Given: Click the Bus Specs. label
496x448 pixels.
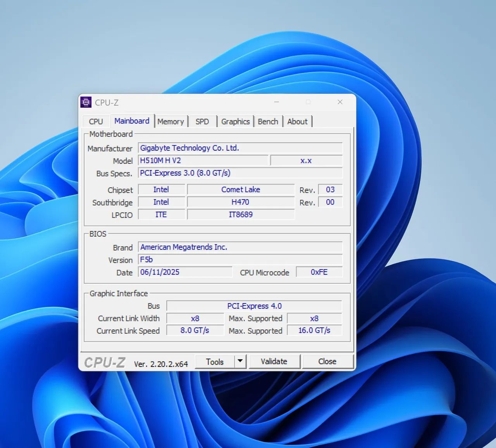Looking at the screenshot, I should (114, 174).
